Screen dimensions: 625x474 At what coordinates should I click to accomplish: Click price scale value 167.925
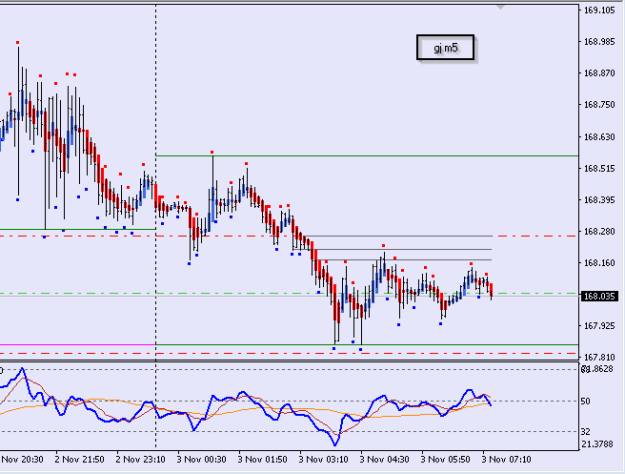(599, 326)
